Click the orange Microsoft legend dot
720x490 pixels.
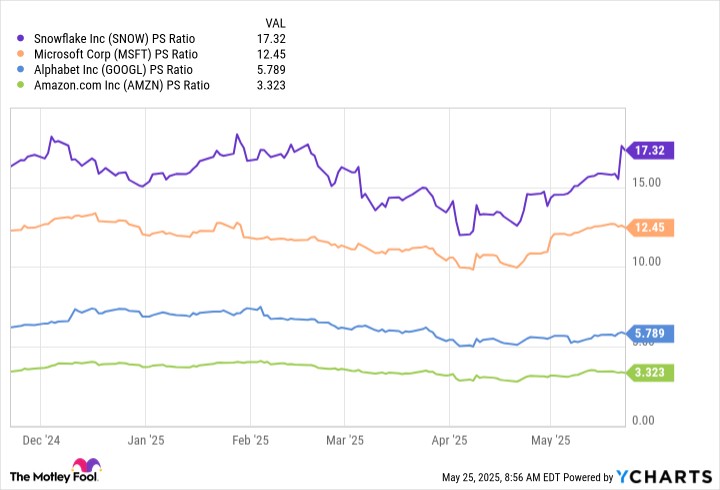(x=23, y=54)
